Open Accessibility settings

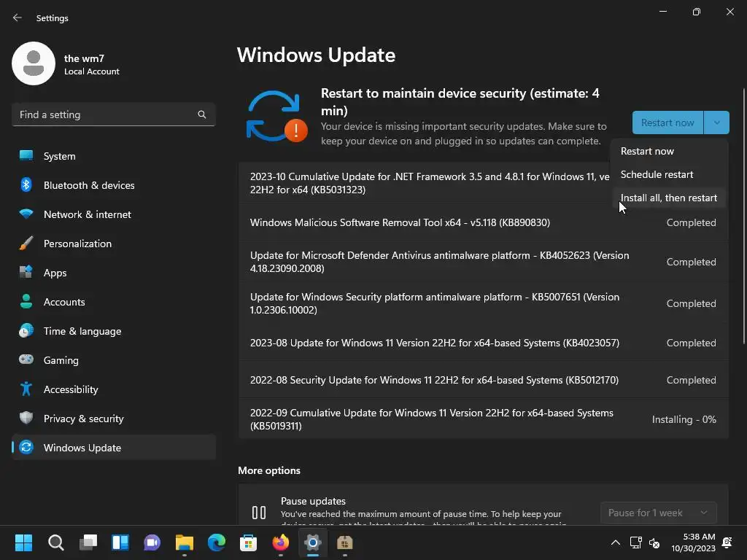pos(113,389)
